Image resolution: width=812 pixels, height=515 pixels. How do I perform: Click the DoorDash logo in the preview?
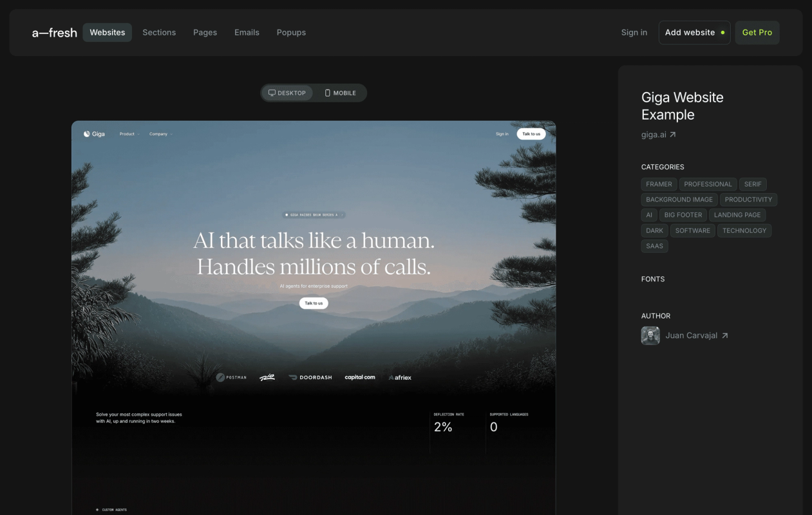click(x=310, y=377)
